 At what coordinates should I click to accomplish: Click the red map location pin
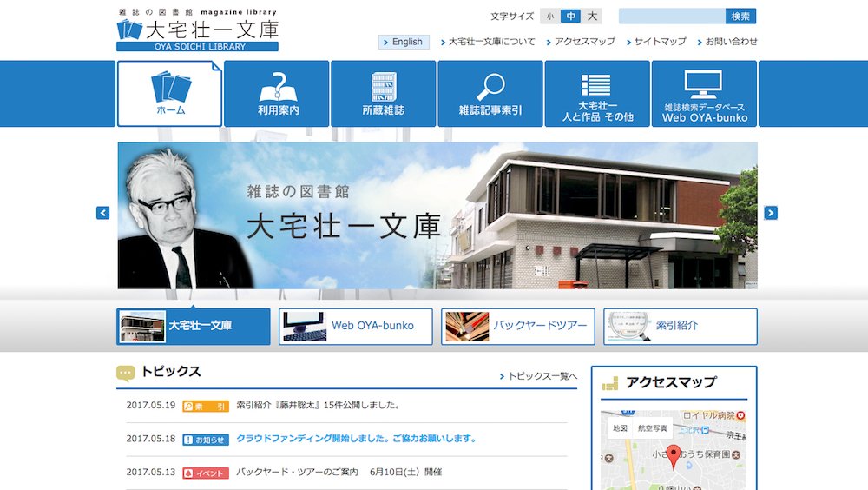tap(674, 457)
